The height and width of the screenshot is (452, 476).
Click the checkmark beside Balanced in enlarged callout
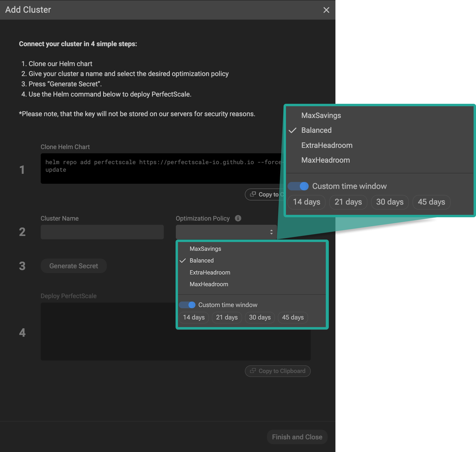pos(292,130)
